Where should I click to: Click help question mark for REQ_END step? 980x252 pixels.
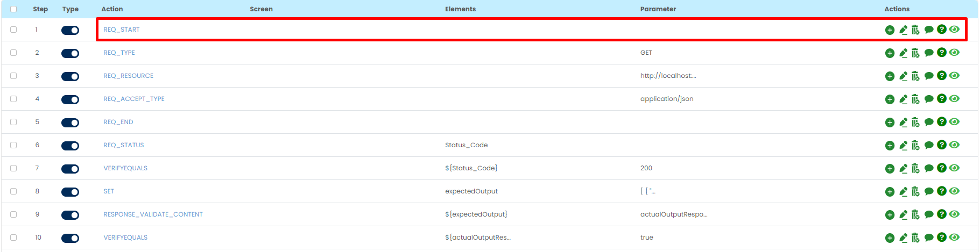pyautogui.click(x=941, y=122)
